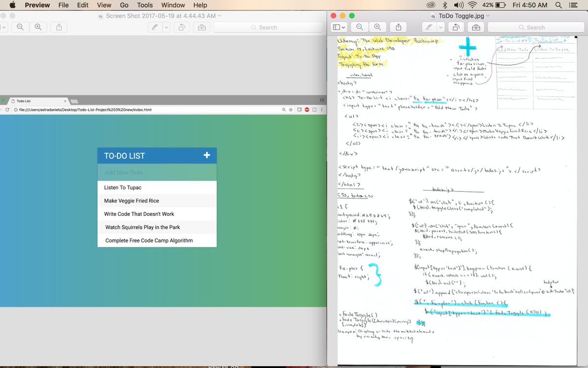This screenshot has height=368, width=588.
Task: Open highlight dropdown in Screen Shot window
Action: (x=167, y=27)
